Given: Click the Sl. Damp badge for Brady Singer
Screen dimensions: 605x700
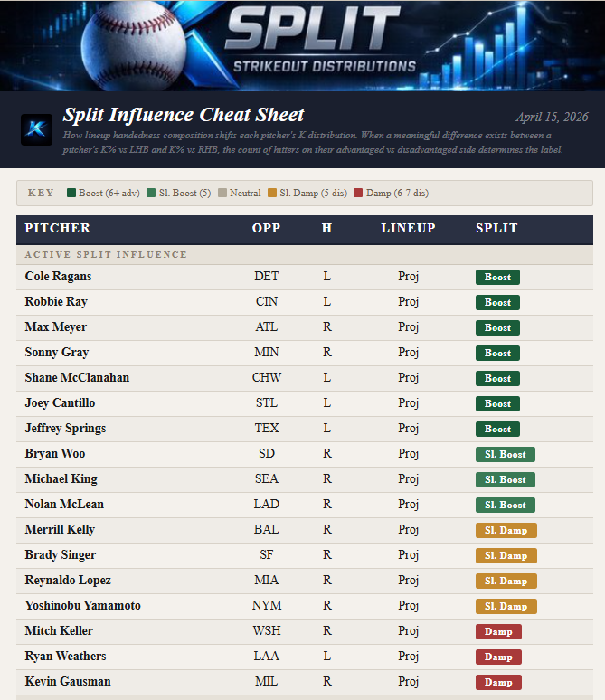Looking at the screenshot, I should pos(506,556).
